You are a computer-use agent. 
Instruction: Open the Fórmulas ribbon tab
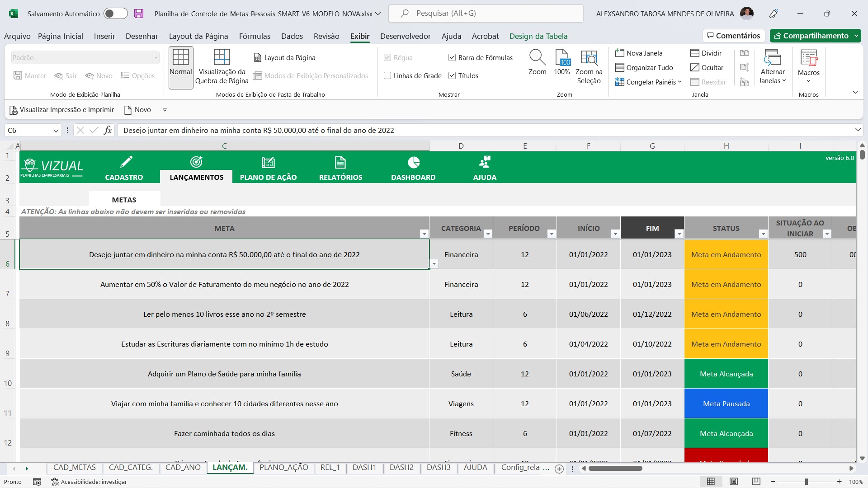255,36
